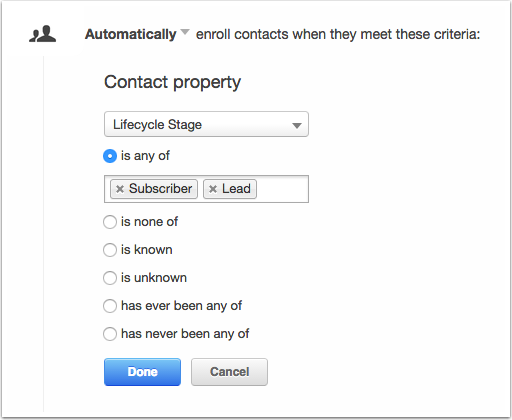The width and height of the screenshot is (512, 420).
Task: Click the blue Done button
Action: pyautogui.click(x=142, y=372)
